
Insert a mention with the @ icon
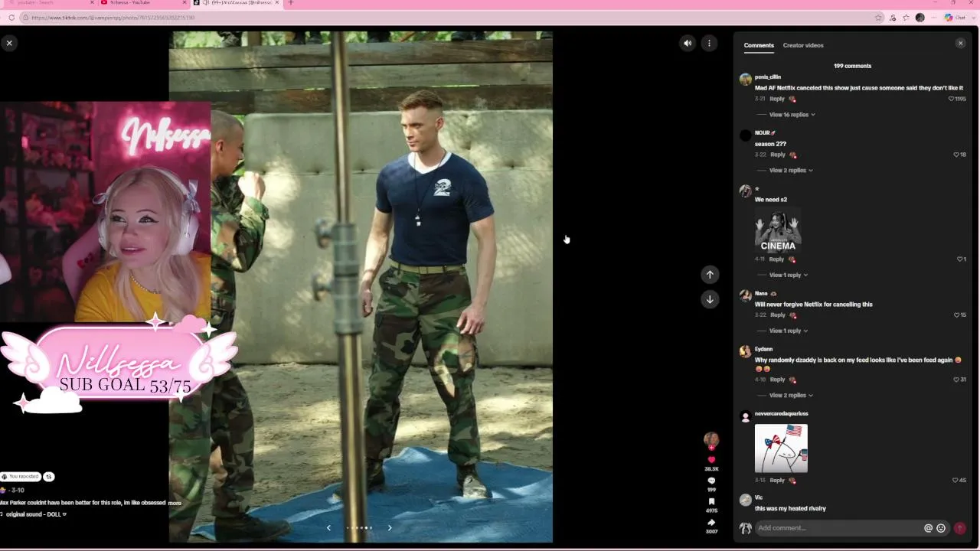(929, 528)
